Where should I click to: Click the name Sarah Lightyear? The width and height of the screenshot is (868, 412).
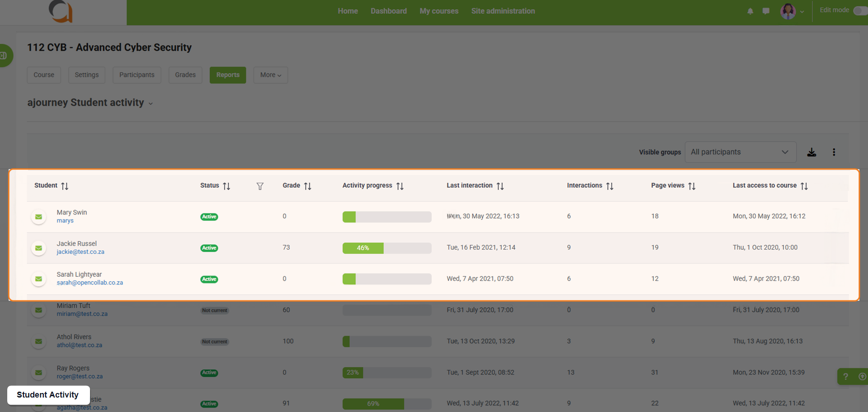coord(79,275)
